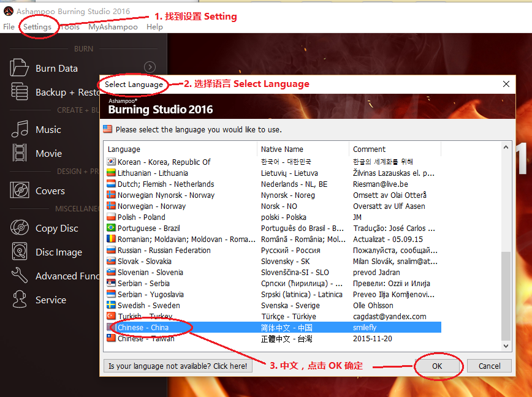The height and width of the screenshot is (397, 532).
Task: Select Chinese - China language row
Action: point(273,328)
